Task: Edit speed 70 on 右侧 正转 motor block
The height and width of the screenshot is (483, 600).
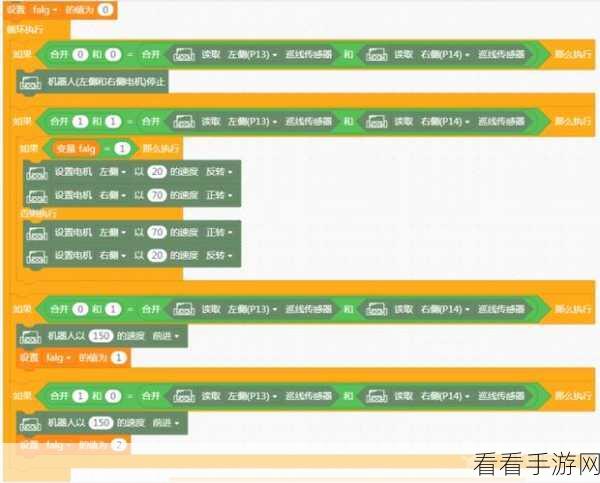Action: [157, 195]
